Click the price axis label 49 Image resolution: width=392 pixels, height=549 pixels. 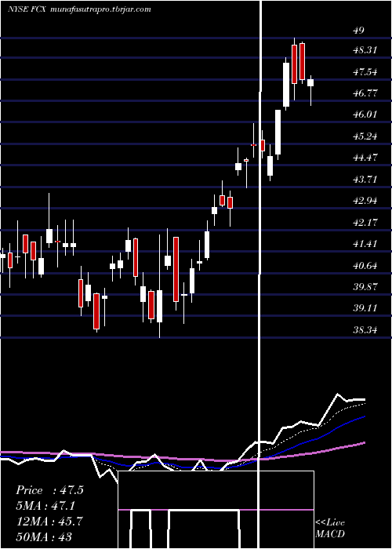[358, 31]
